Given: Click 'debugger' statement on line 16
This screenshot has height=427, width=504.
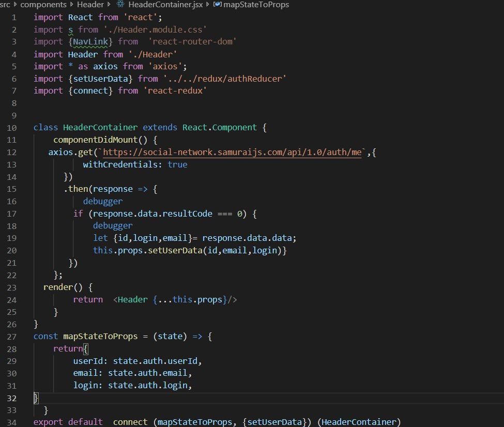Looking at the screenshot, I should pyautogui.click(x=103, y=202).
